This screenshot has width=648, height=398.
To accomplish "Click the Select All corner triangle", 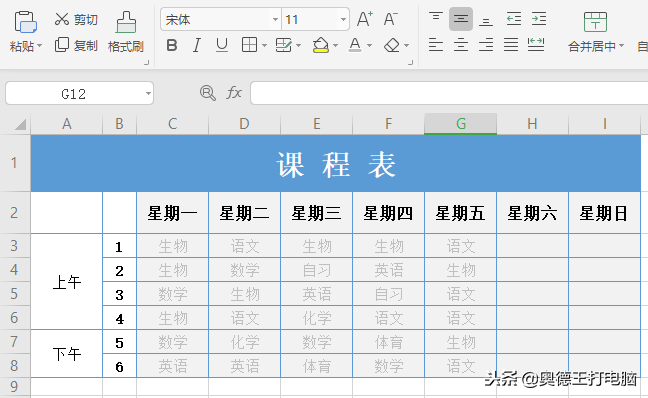I will [x=20, y=124].
